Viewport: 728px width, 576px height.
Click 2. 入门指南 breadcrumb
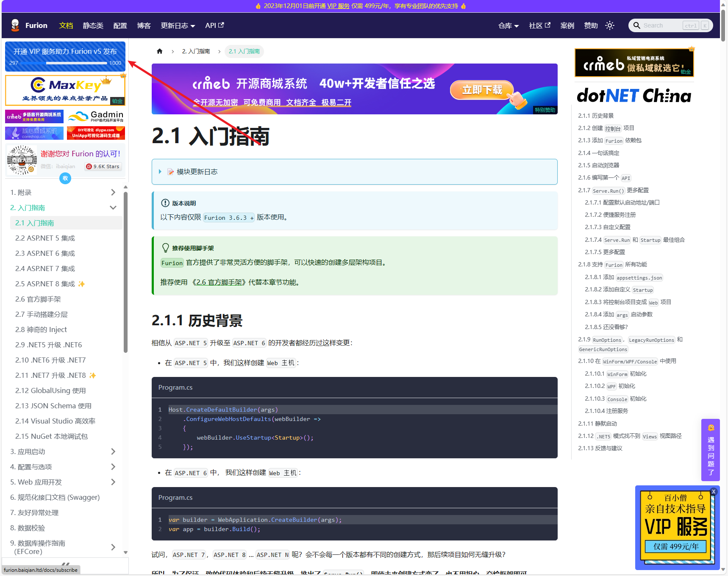coord(196,51)
